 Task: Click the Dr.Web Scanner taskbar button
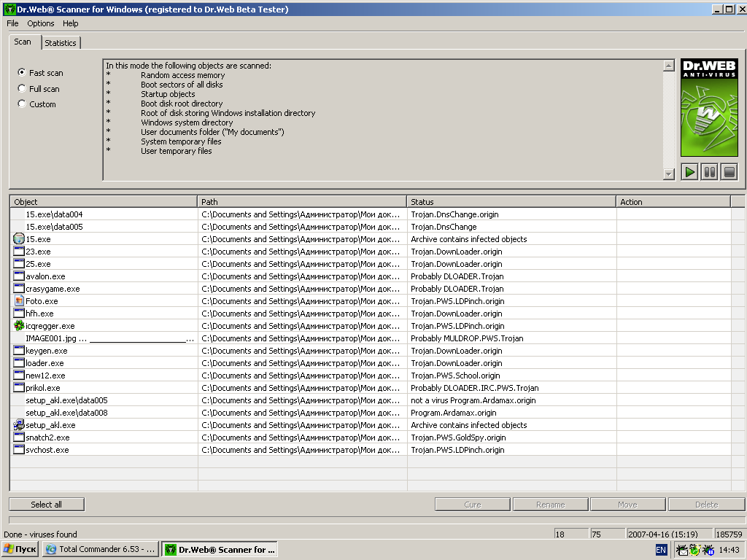(220, 550)
